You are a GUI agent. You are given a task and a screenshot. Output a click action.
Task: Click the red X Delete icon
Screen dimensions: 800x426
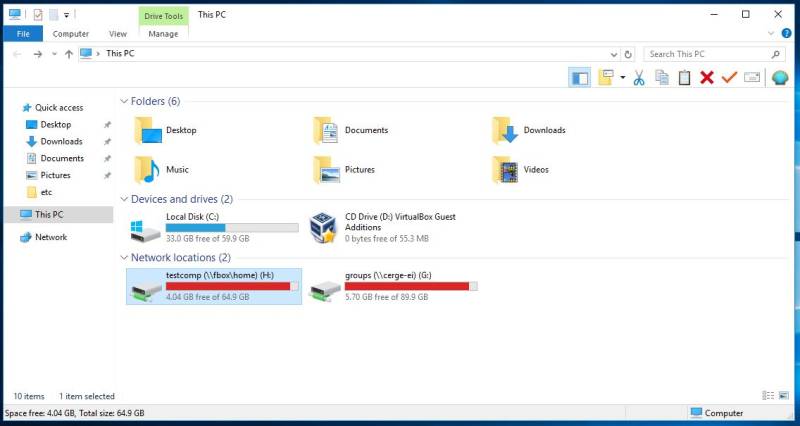707,78
